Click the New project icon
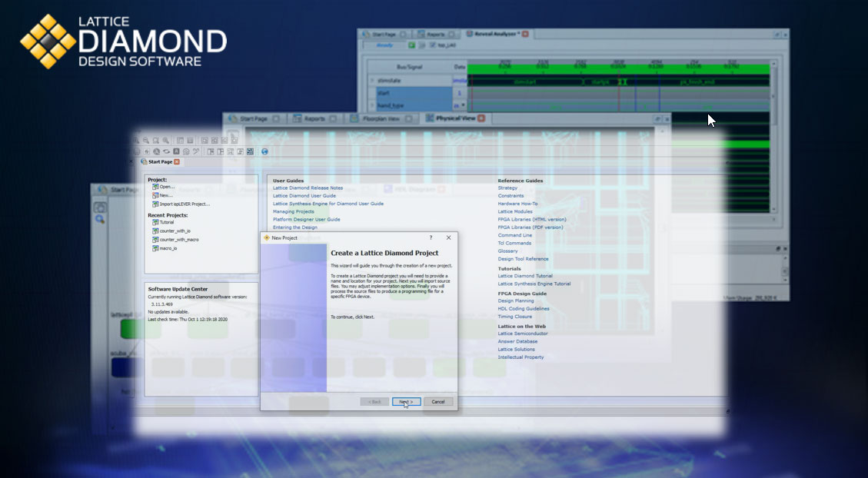Image resolution: width=868 pixels, height=478 pixels. tap(155, 195)
